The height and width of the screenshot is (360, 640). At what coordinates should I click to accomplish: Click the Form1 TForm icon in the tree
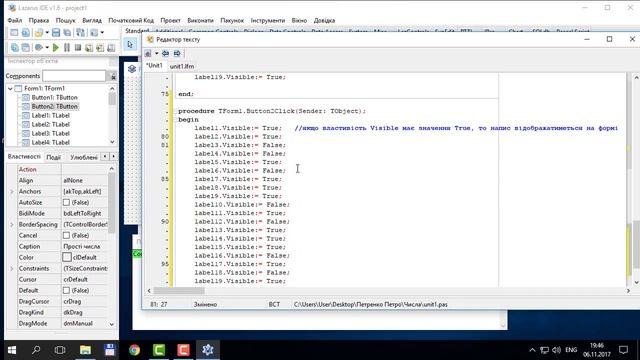[x=18, y=89]
